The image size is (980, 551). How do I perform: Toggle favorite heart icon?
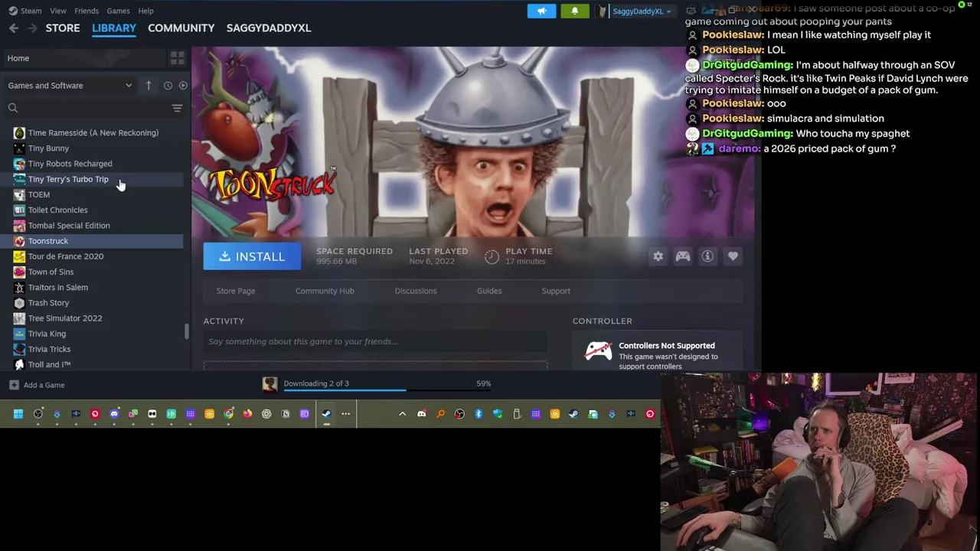tap(733, 256)
